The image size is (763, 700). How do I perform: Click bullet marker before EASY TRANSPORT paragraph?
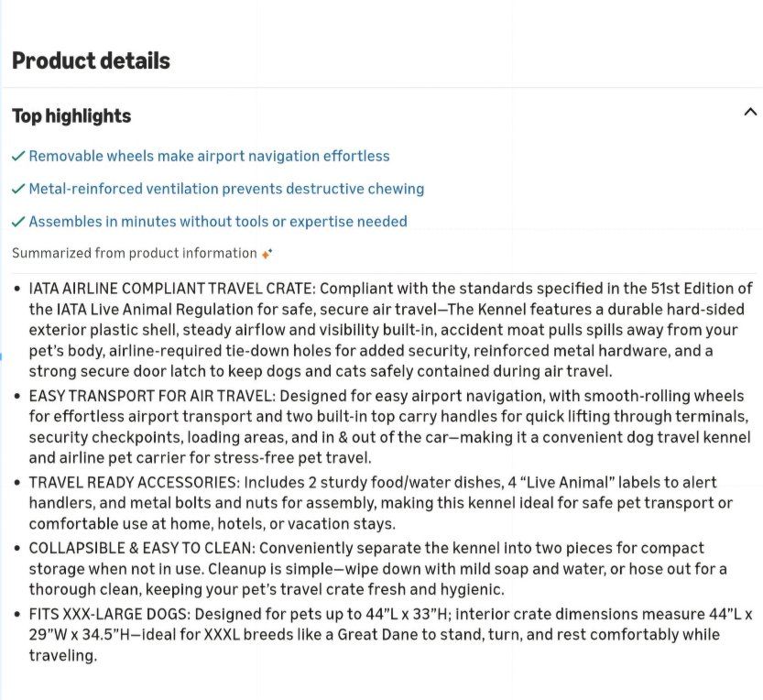click(17, 396)
